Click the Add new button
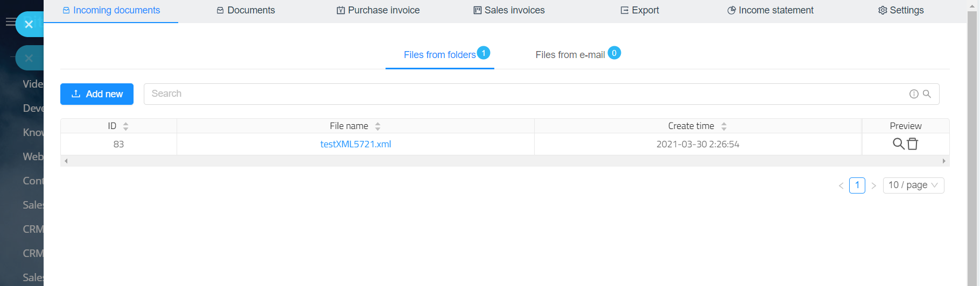980x286 pixels. click(97, 94)
